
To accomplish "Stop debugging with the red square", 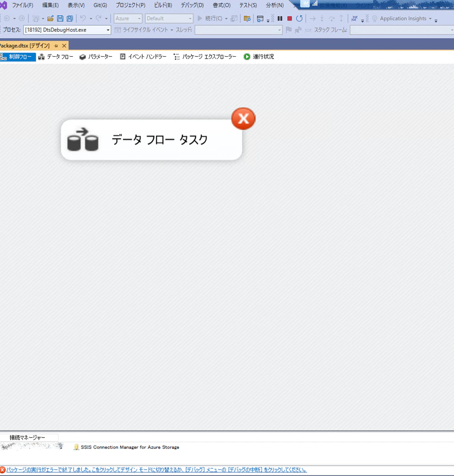I will (289, 19).
